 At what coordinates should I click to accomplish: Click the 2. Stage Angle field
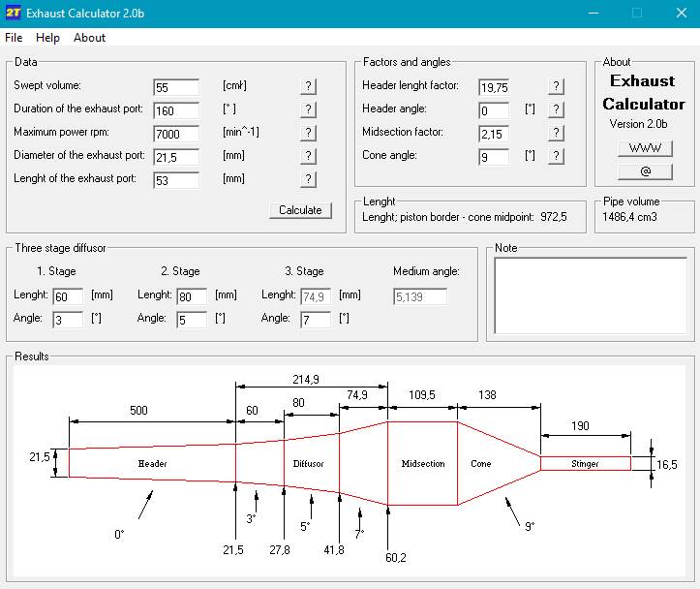click(192, 320)
